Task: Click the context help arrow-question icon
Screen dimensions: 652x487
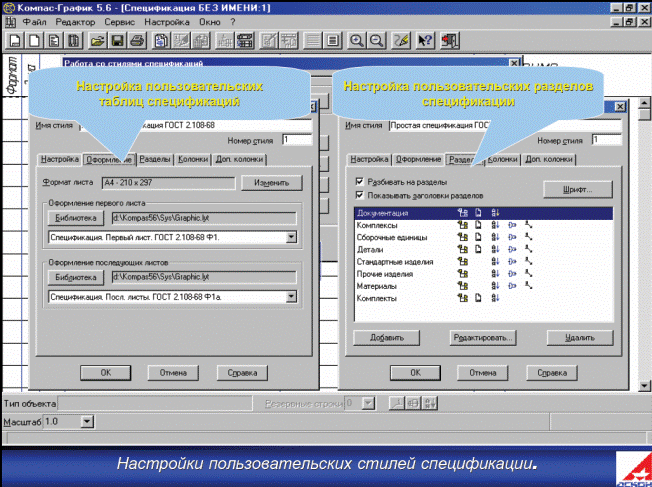Action: [425, 41]
